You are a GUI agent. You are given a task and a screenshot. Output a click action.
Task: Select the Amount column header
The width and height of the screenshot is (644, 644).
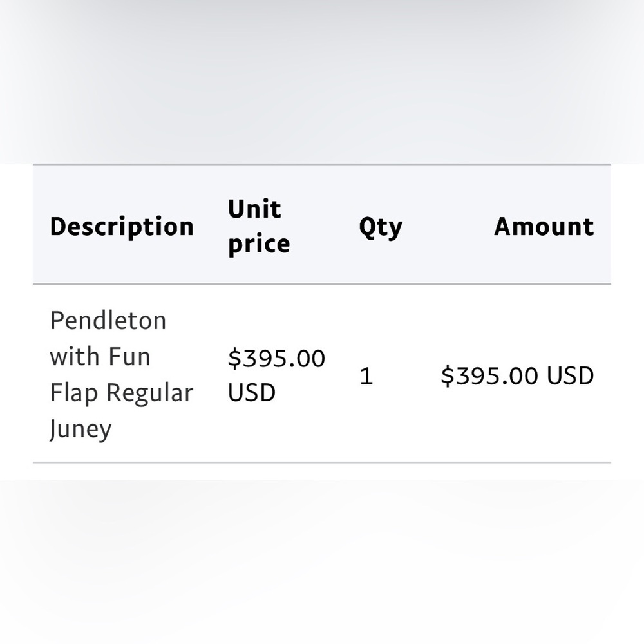tap(544, 226)
